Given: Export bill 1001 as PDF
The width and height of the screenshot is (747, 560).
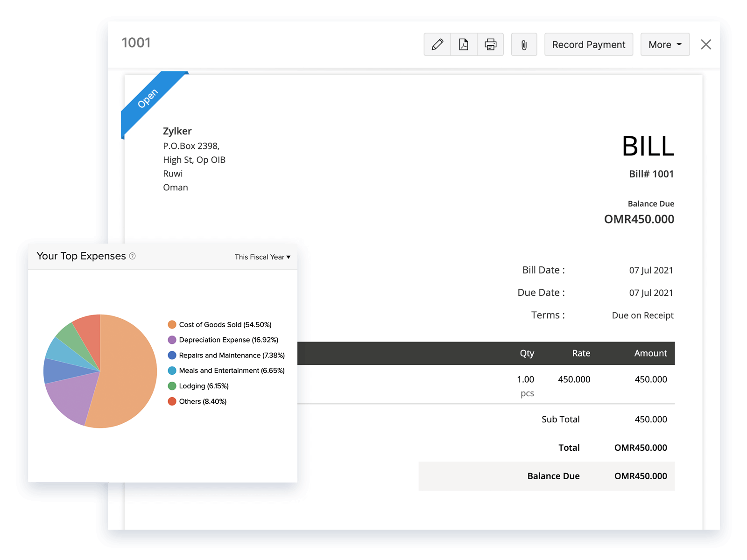Looking at the screenshot, I should click(463, 44).
